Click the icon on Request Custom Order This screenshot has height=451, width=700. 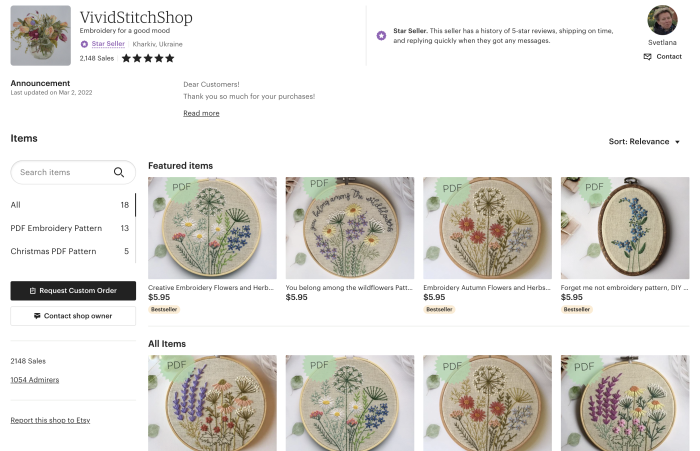33,290
